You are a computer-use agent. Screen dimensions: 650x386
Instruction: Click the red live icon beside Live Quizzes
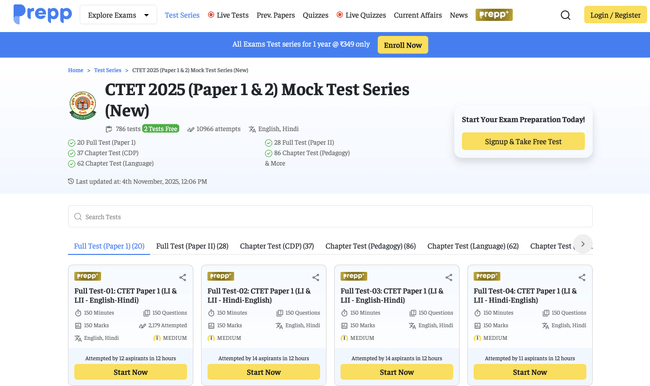pyautogui.click(x=340, y=15)
